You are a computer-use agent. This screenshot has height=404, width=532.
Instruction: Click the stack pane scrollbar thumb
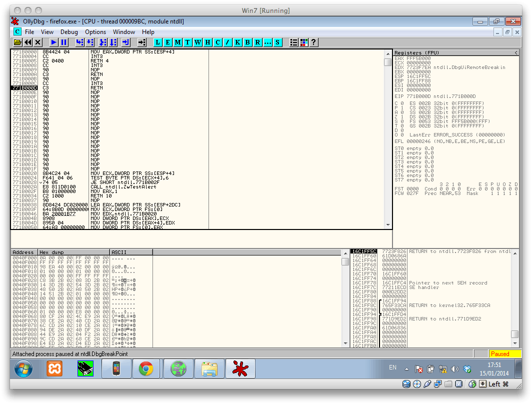click(x=514, y=334)
